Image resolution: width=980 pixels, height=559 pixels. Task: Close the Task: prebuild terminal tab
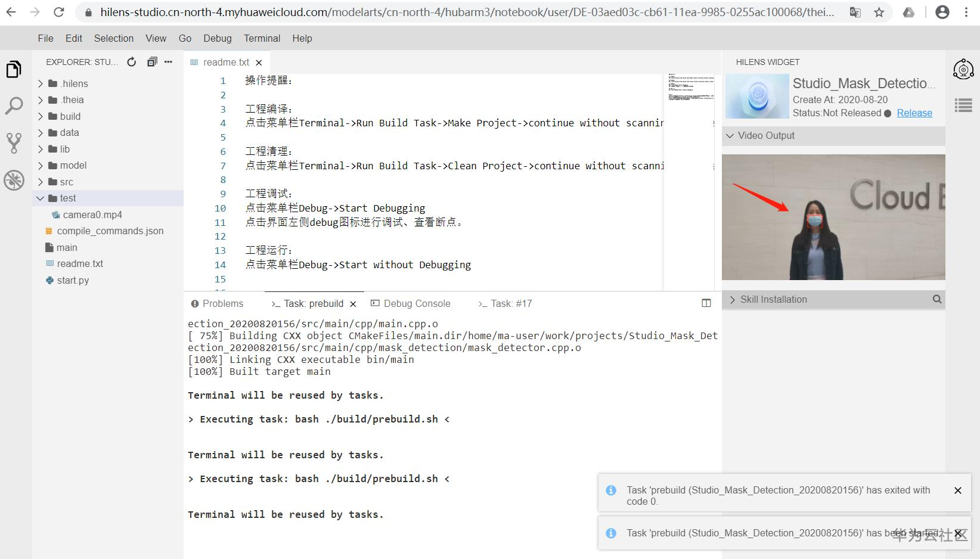353,304
